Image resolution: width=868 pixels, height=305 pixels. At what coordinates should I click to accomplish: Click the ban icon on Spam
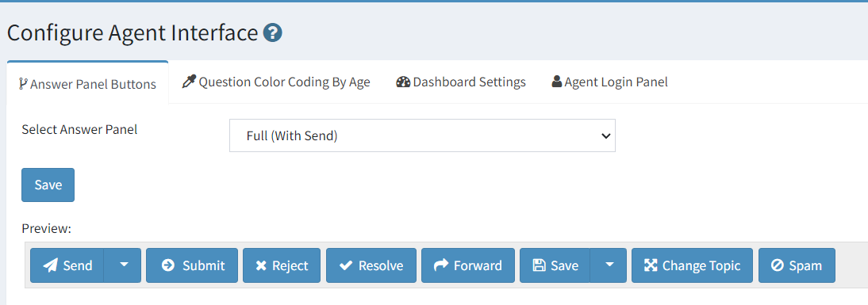pyautogui.click(x=778, y=265)
